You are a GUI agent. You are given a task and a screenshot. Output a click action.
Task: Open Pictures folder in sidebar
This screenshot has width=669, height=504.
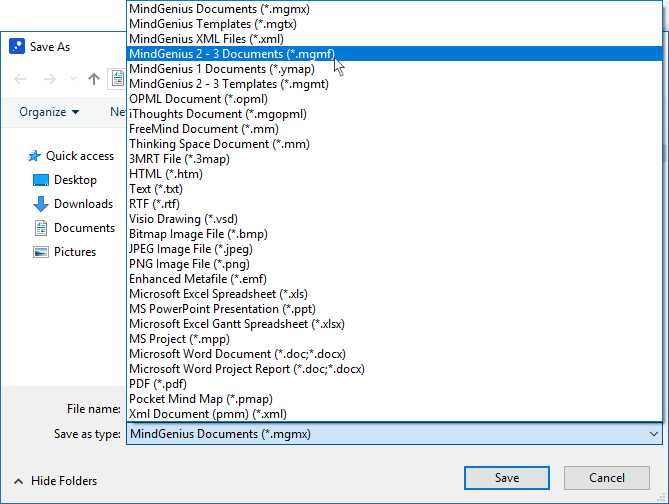pos(64,252)
